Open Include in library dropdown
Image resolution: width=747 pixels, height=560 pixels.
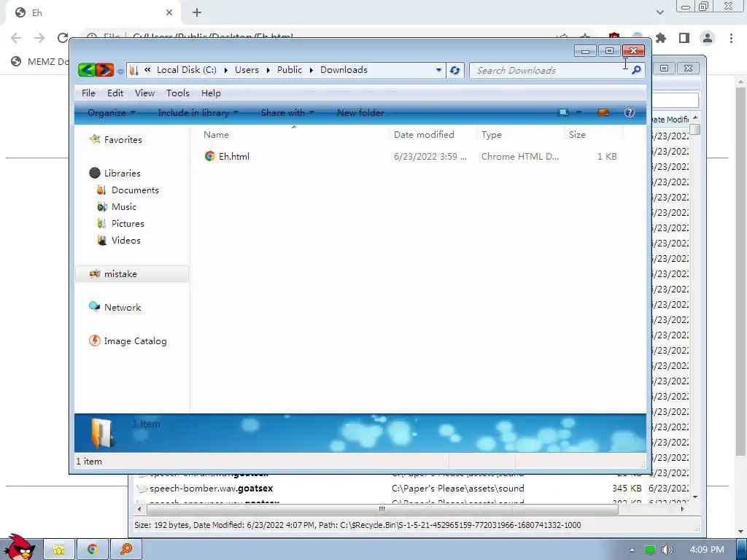pyautogui.click(x=198, y=113)
